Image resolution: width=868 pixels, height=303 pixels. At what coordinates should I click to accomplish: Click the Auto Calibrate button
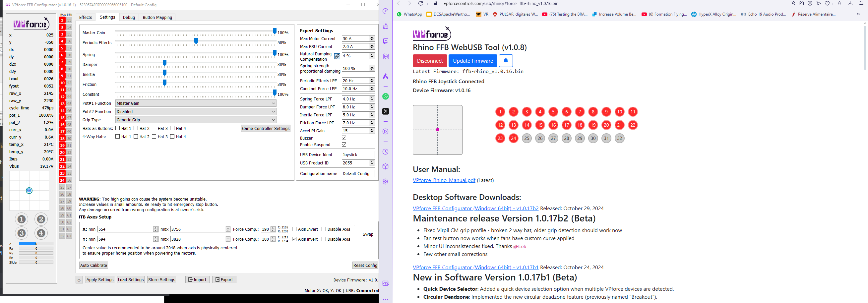click(x=94, y=265)
